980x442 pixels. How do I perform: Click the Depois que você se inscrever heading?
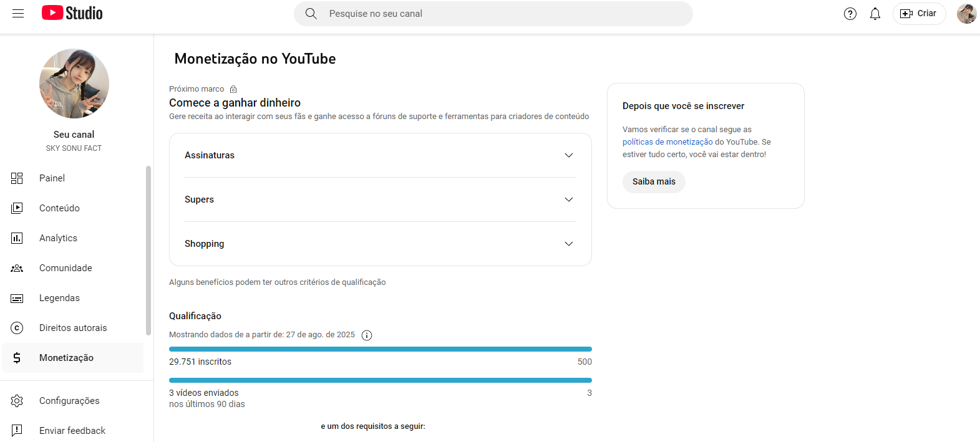(x=683, y=106)
